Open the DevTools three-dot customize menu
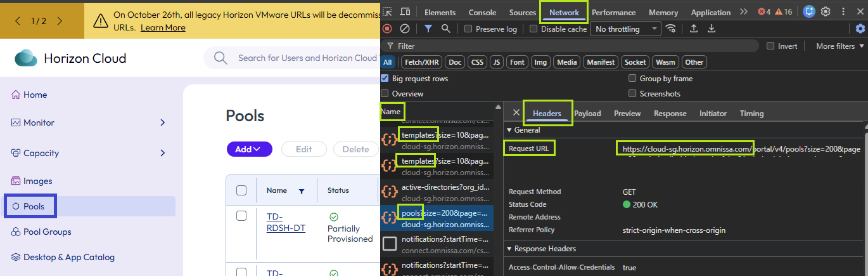 pyautogui.click(x=844, y=11)
